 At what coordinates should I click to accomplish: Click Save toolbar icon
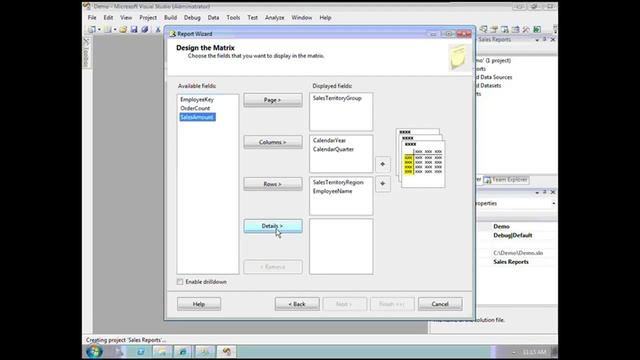134,29
